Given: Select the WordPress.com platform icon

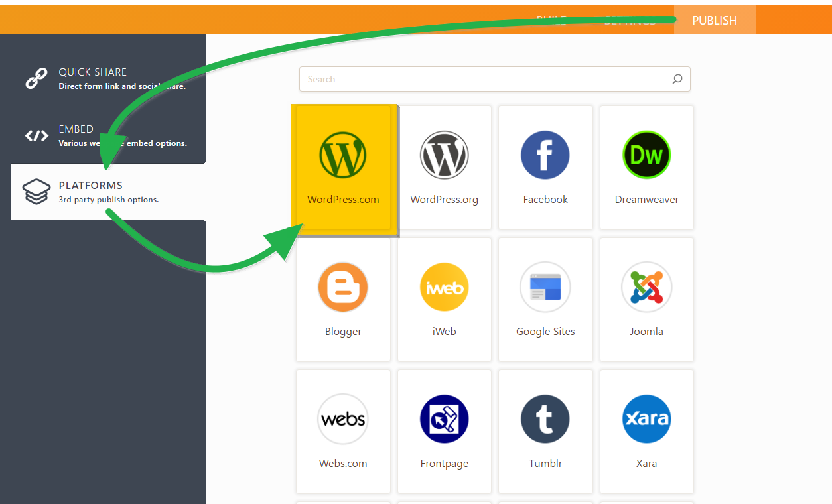Looking at the screenshot, I should pyautogui.click(x=343, y=155).
